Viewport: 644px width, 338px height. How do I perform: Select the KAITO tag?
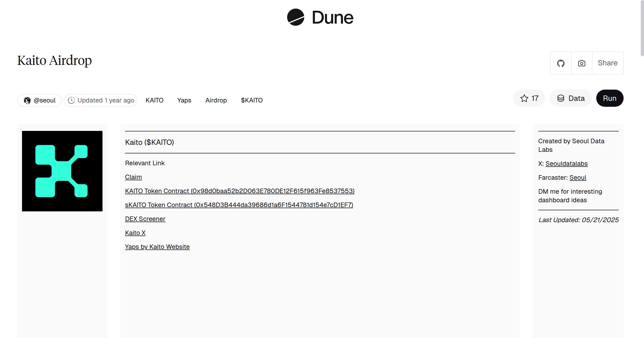click(x=155, y=100)
